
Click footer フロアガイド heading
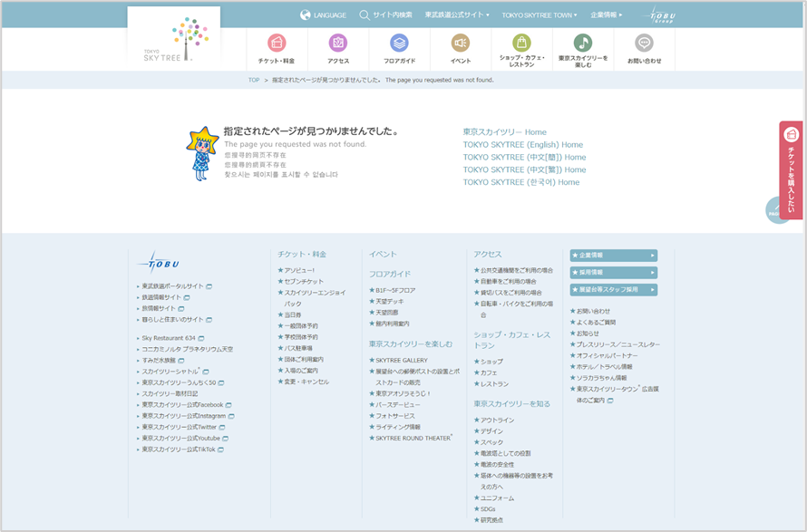(390, 274)
